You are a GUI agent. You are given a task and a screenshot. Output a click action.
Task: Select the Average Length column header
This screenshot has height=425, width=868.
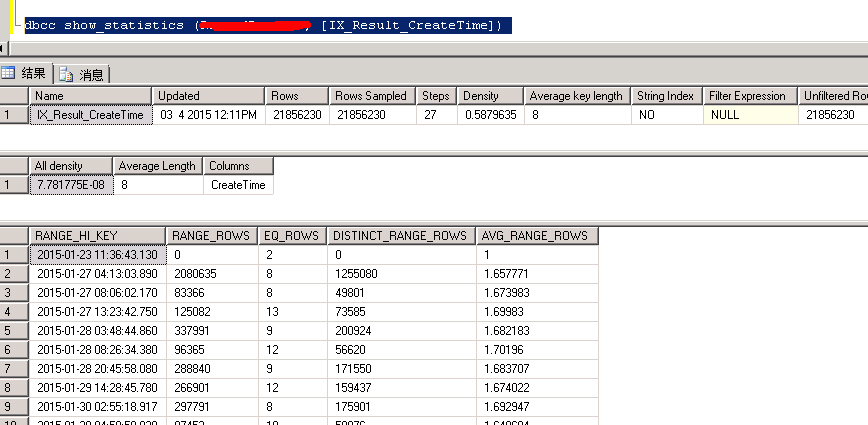point(157,166)
